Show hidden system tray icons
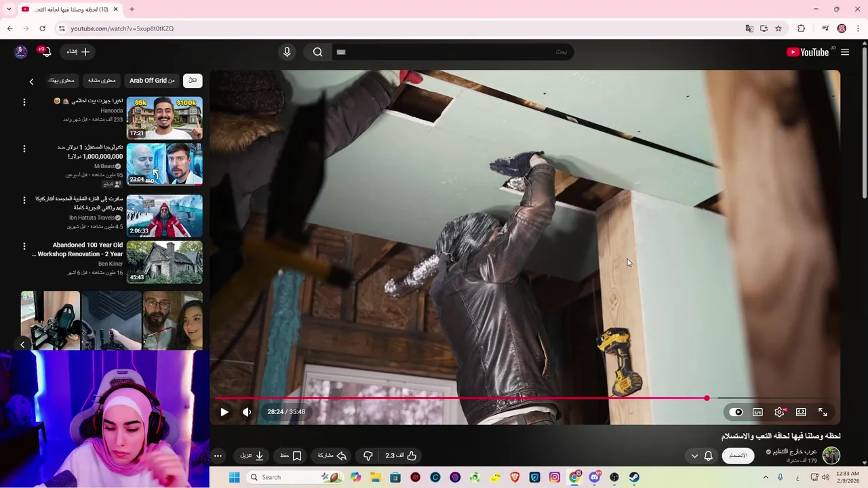This screenshot has height=488, width=868. (x=766, y=477)
